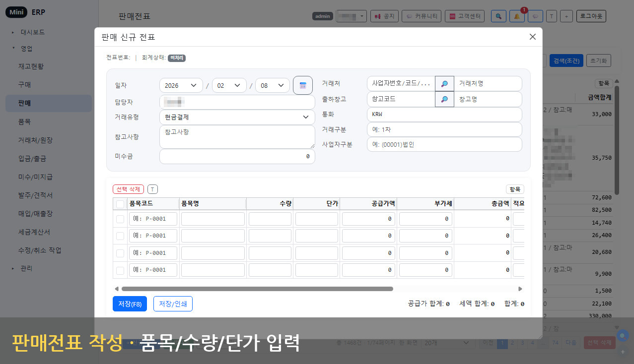
Task: Go to 구매 in sidebar
Action: click(x=49, y=85)
